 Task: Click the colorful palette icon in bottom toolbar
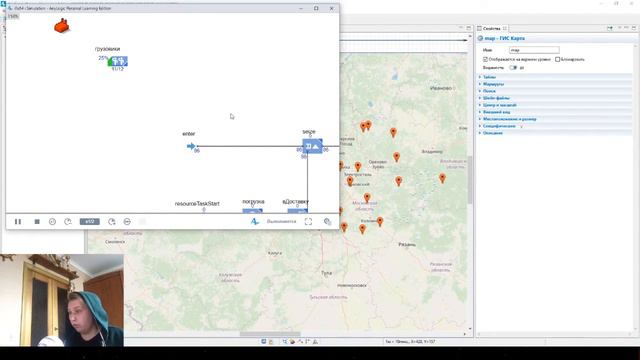pos(292,341)
